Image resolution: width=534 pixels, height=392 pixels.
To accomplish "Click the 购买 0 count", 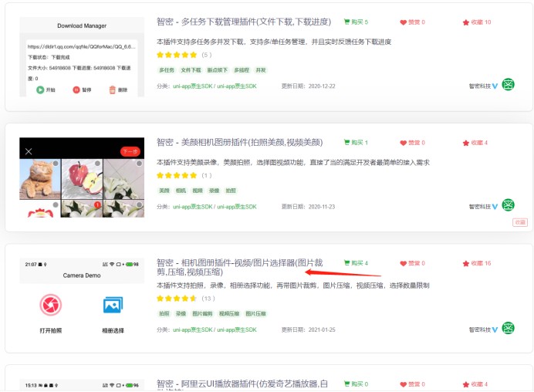I will [x=360, y=384].
